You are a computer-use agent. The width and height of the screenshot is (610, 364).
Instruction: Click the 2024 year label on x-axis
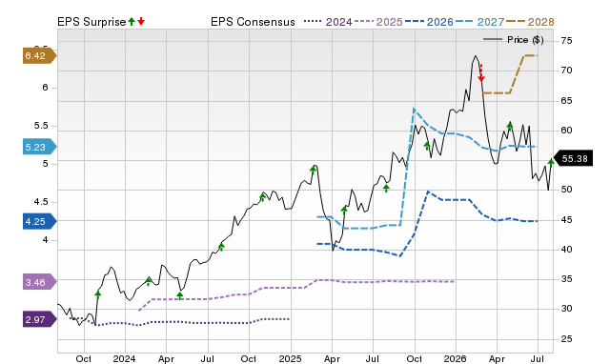click(x=124, y=358)
